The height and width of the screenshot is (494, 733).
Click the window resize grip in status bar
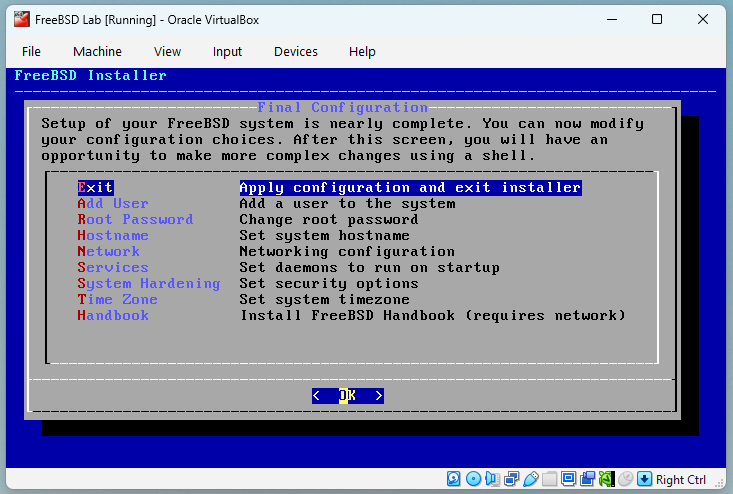[720, 483]
